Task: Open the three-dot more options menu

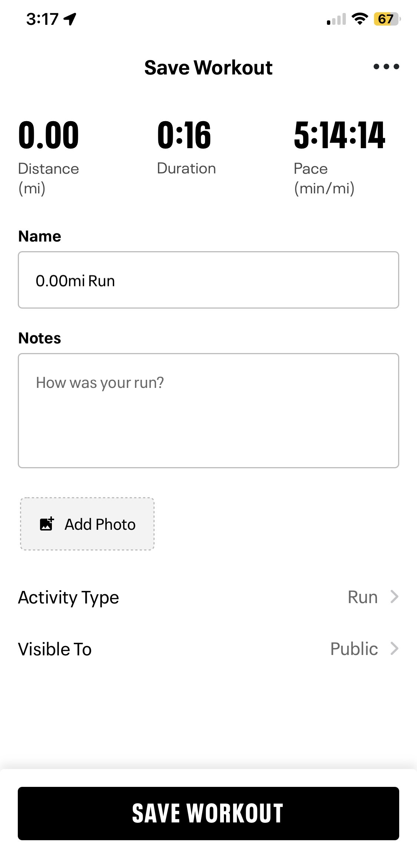Action: pyautogui.click(x=386, y=67)
